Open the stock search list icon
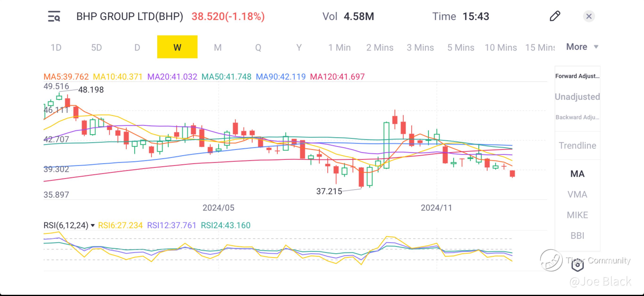This screenshot has width=644, height=296. 54,17
